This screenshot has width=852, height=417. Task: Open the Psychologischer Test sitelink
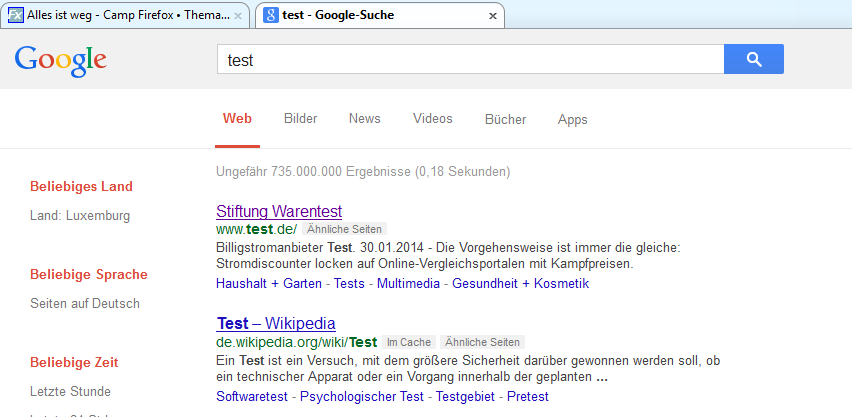pyautogui.click(x=361, y=396)
